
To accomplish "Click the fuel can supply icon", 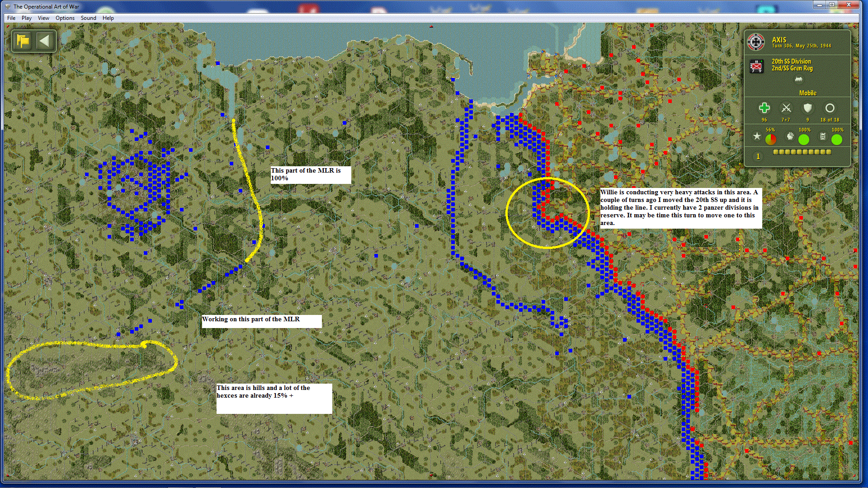I will (823, 136).
